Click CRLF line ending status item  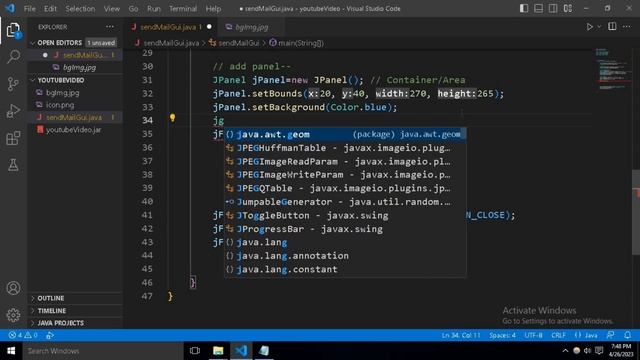point(558,335)
